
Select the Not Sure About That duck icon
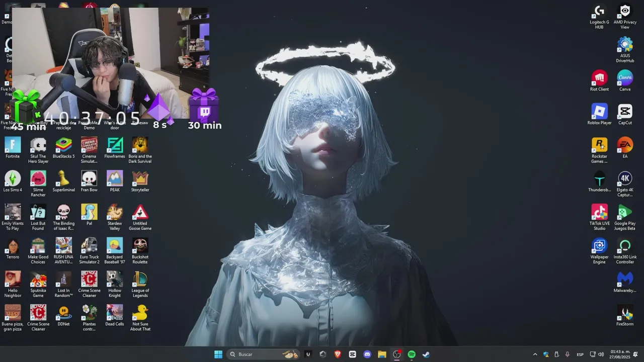pyautogui.click(x=140, y=318)
